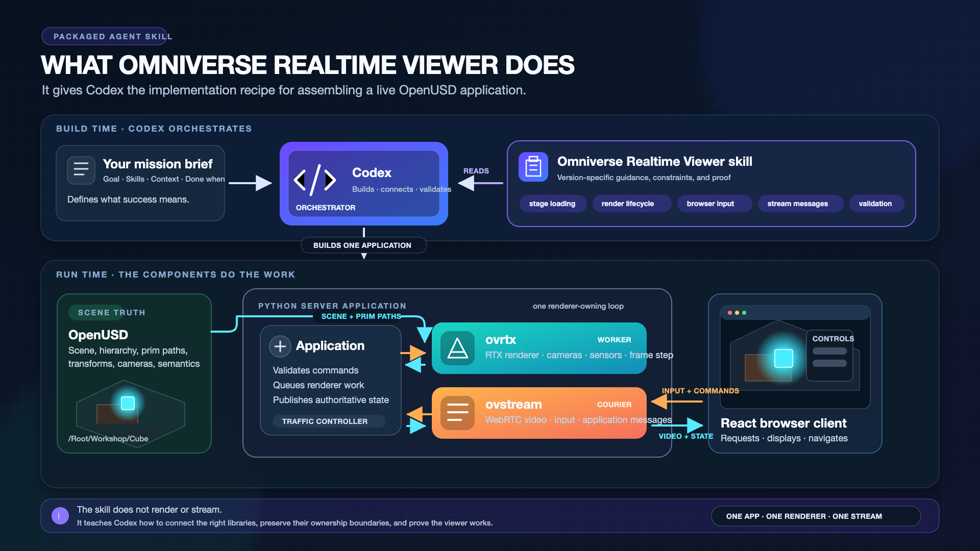Click 'Version-specific guidance, constraints, and proof' text
Viewport: 980px width, 551px height.
point(644,178)
